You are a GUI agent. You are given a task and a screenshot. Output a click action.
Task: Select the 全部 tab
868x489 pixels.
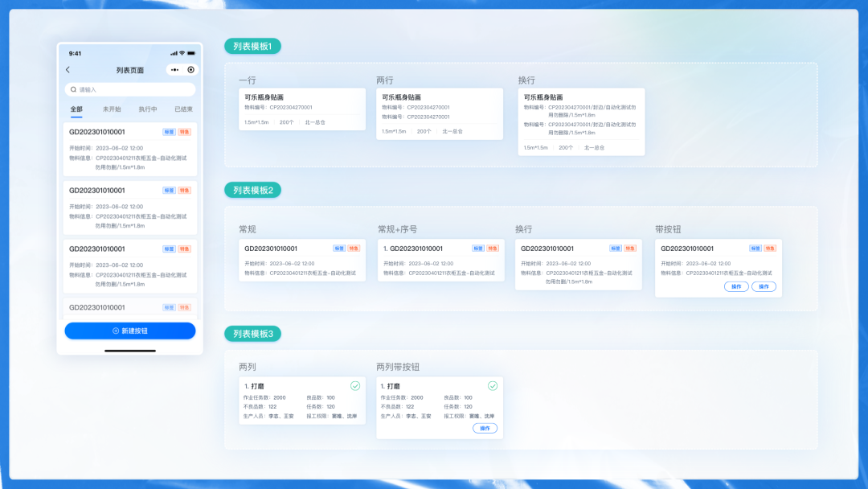tap(76, 109)
